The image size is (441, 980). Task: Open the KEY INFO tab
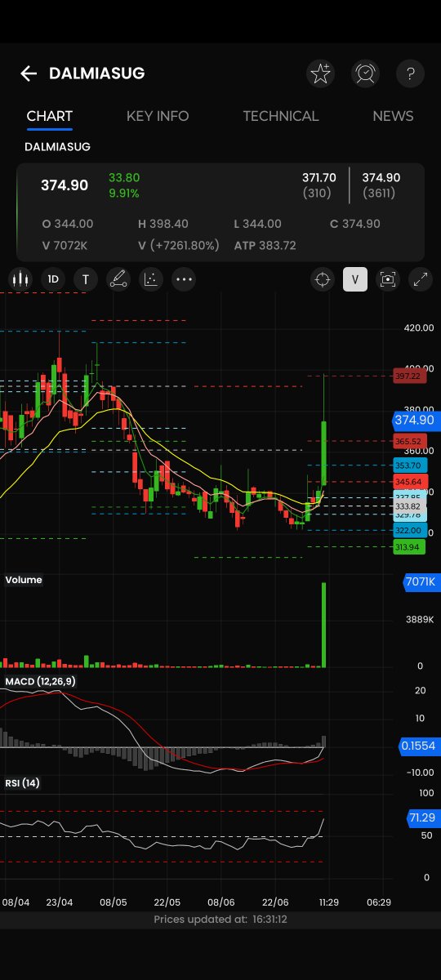158,116
